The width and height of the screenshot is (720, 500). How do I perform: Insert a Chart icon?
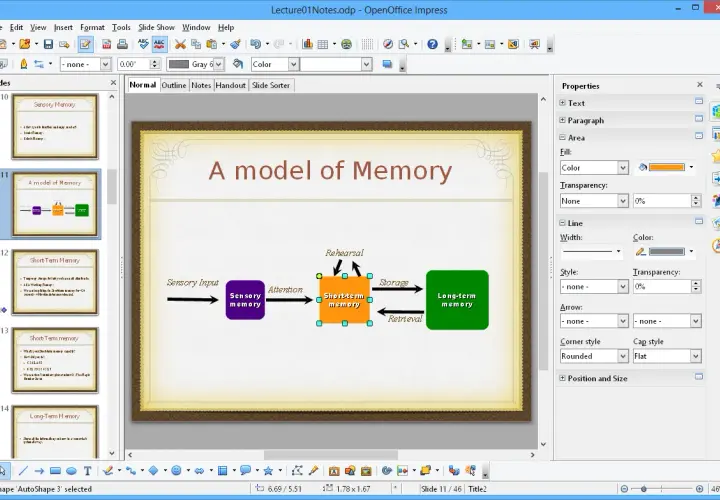click(x=308, y=44)
